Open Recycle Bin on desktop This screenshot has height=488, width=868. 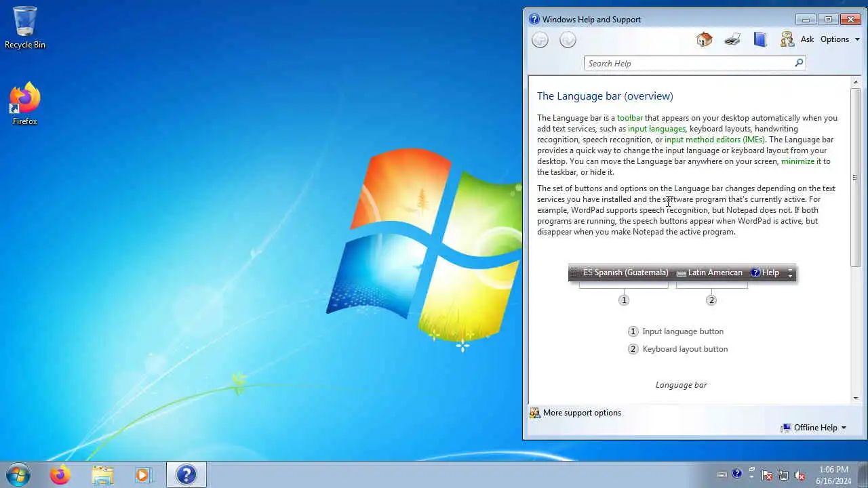tap(25, 28)
